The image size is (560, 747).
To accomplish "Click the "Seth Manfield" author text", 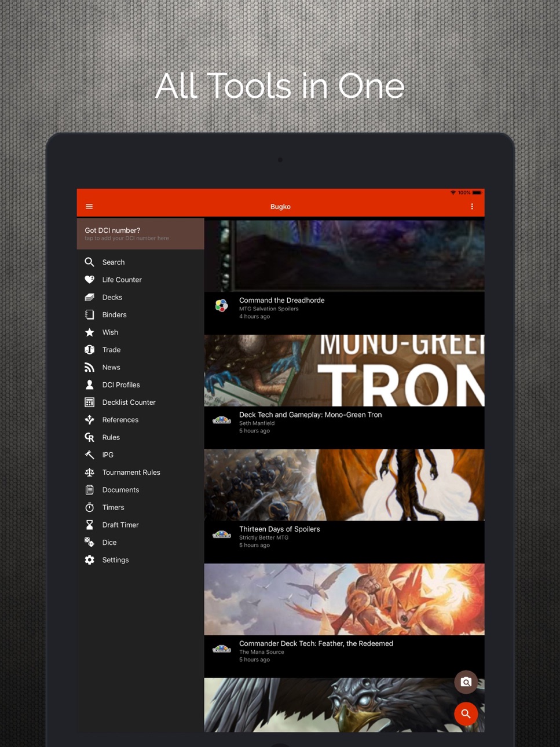I will point(257,423).
